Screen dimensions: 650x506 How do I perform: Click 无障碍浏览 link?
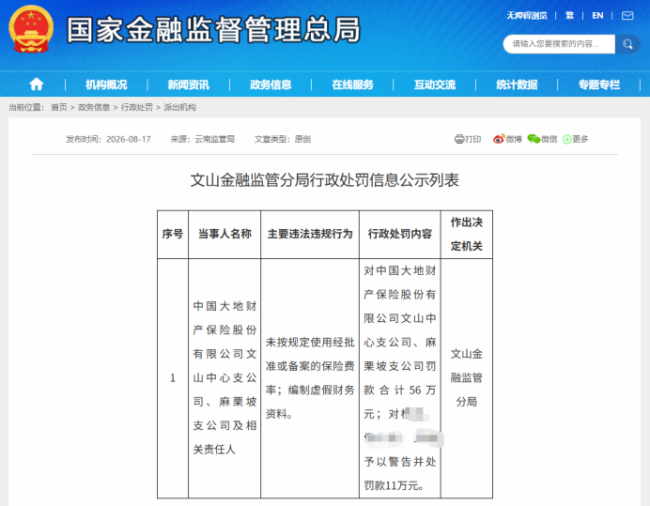click(527, 16)
